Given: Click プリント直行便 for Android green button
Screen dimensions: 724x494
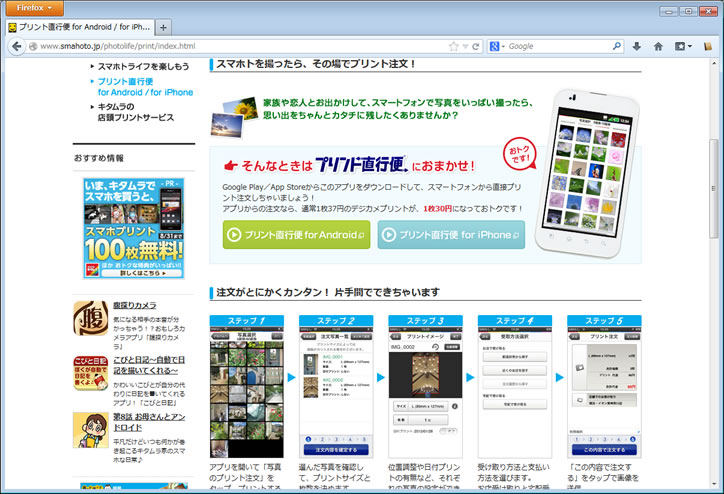Looking at the screenshot, I should click(x=296, y=235).
